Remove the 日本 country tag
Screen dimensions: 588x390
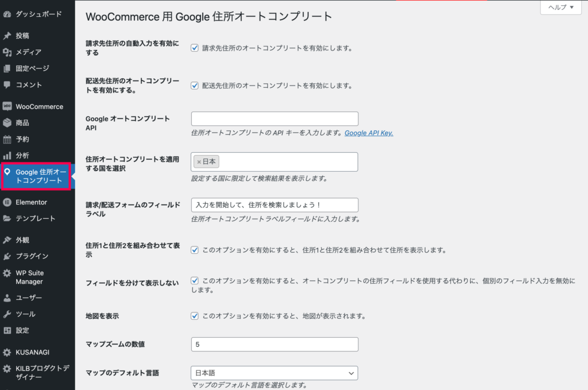(199, 162)
